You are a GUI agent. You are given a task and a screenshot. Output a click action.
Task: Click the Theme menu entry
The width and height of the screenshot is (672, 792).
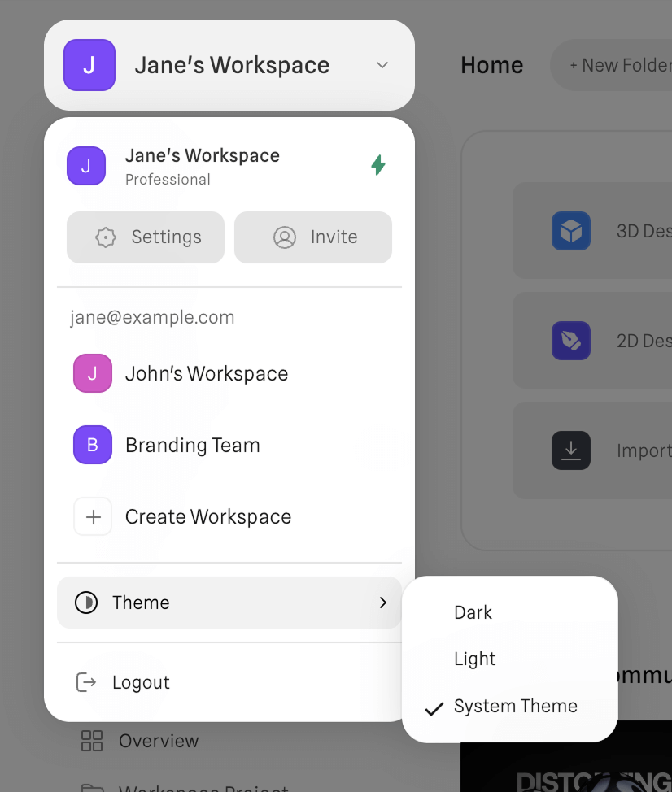click(141, 603)
